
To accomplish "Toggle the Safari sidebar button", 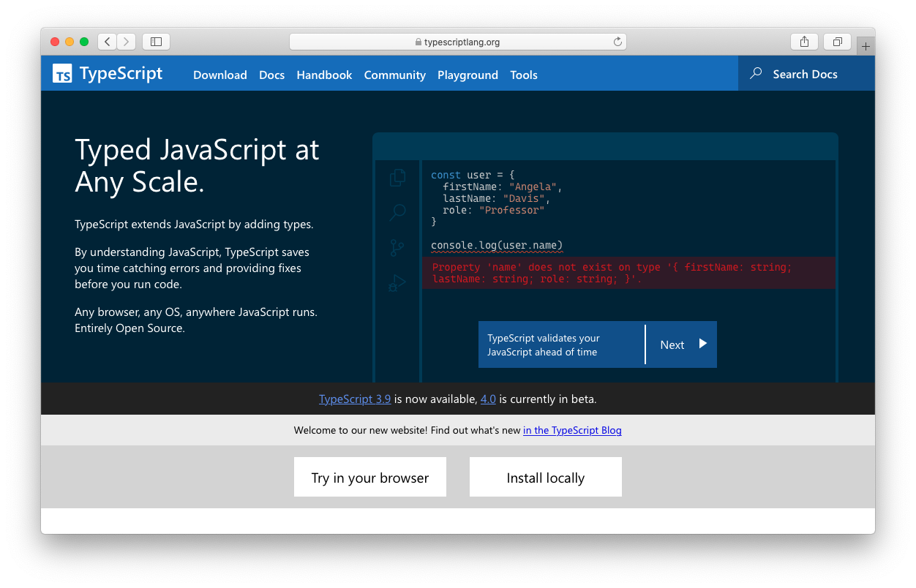I will pos(156,42).
